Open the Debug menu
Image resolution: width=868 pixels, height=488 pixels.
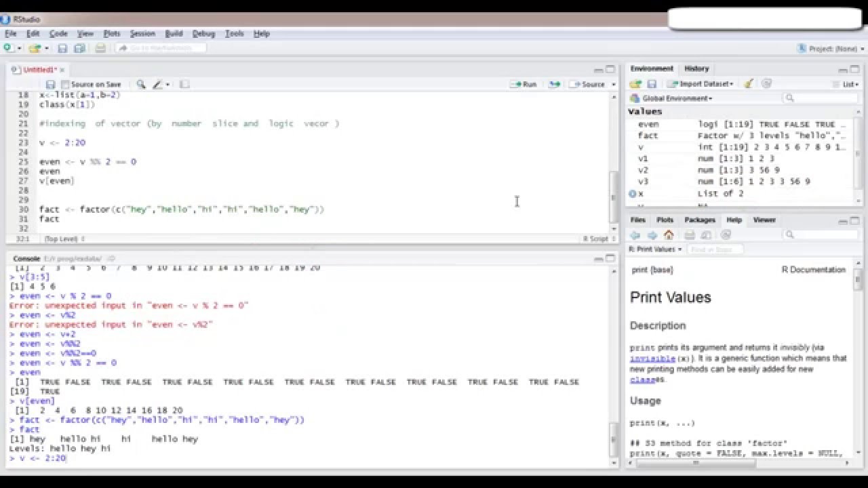click(203, 33)
